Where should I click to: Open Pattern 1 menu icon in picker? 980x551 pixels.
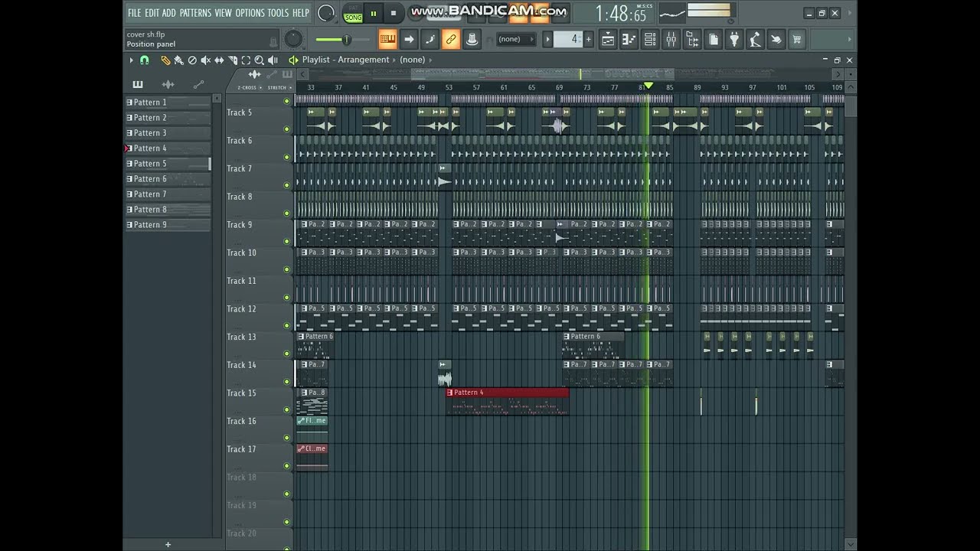click(x=129, y=103)
